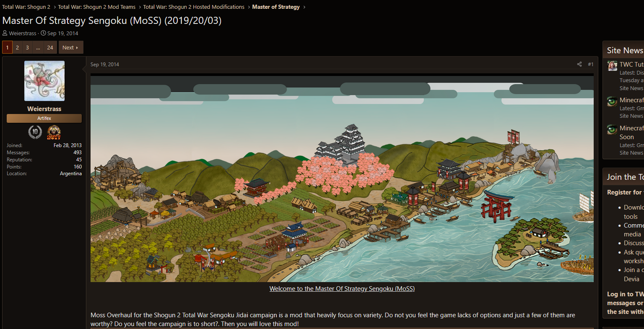
Task: Click the Messages count 493
Action: pos(78,153)
